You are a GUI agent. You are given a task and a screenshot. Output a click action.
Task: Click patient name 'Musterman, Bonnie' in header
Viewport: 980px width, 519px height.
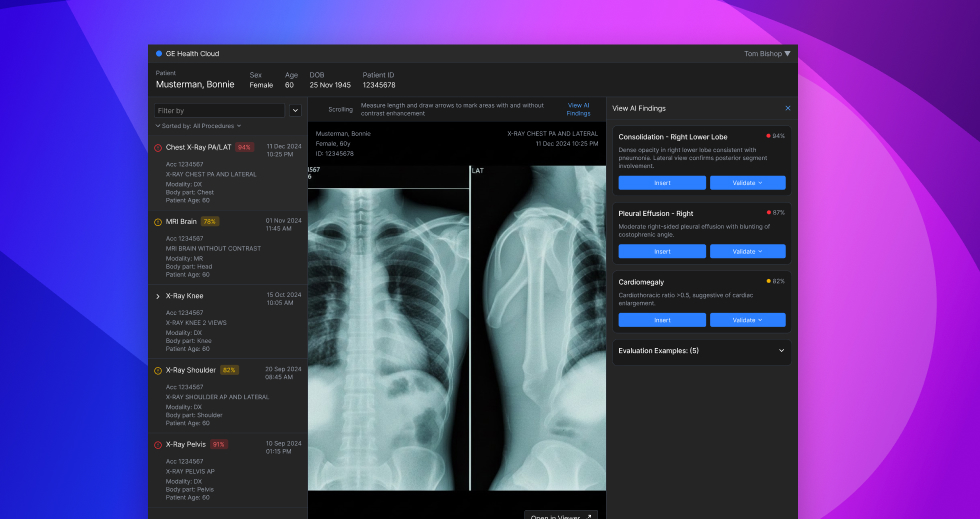pyautogui.click(x=195, y=84)
